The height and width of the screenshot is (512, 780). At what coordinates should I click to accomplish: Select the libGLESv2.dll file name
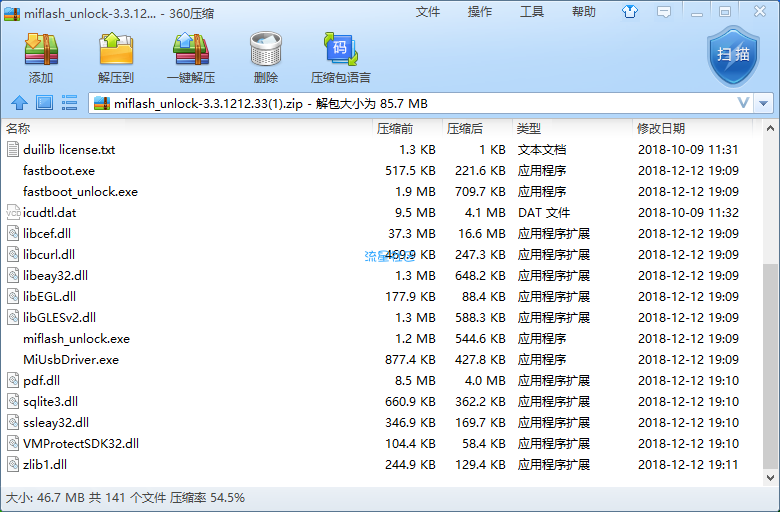[59, 317]
